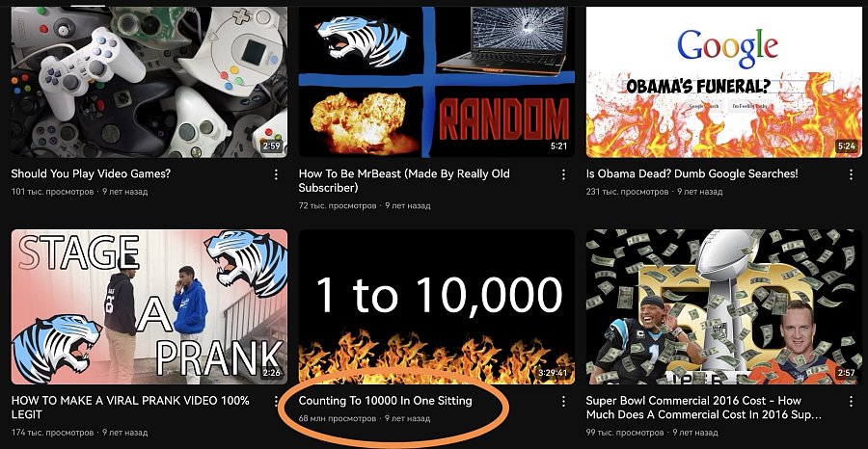Open the RANDOM tiger thumbnail video
The width and height of the screenshot is (868, 449).
[x=437, y=82]
